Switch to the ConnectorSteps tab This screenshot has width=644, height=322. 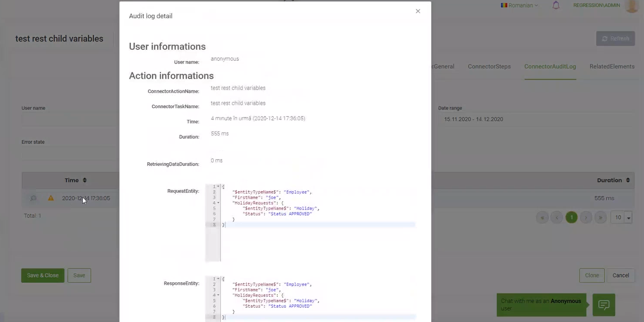pyautogui.click(x=489, y=67)
